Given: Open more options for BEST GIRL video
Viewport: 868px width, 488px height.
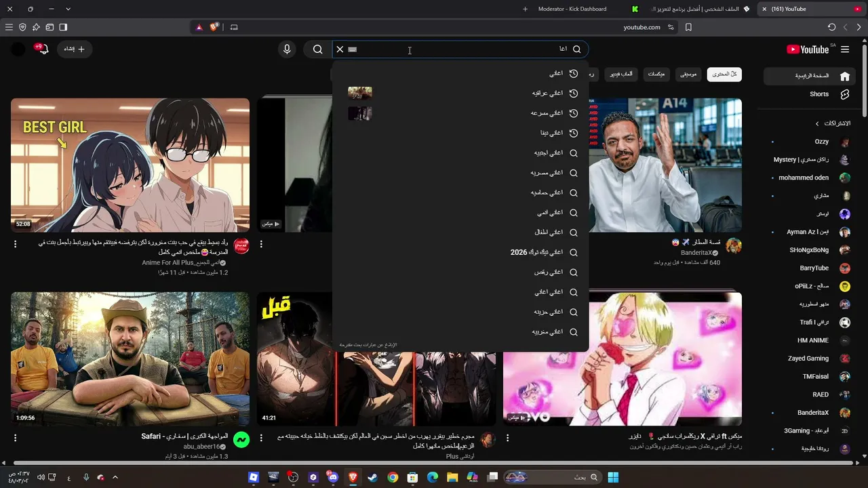Looking at the screenshot, I should tap(15, 244).
